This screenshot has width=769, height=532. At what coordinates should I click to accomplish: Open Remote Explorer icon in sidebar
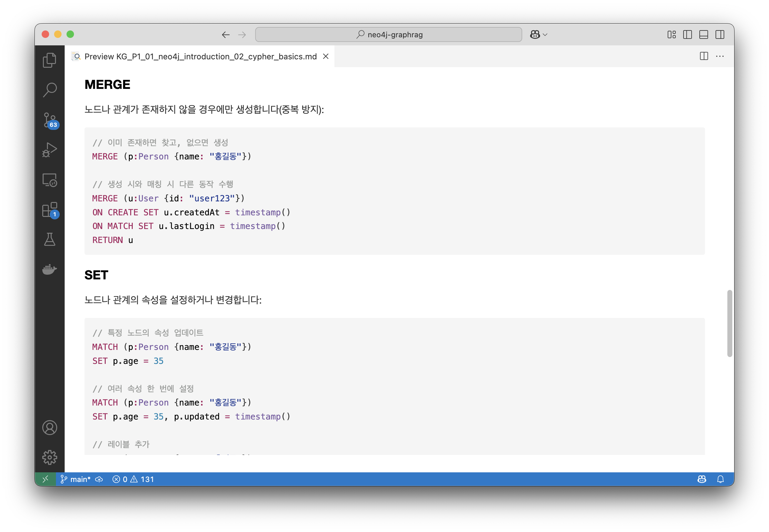50,180
